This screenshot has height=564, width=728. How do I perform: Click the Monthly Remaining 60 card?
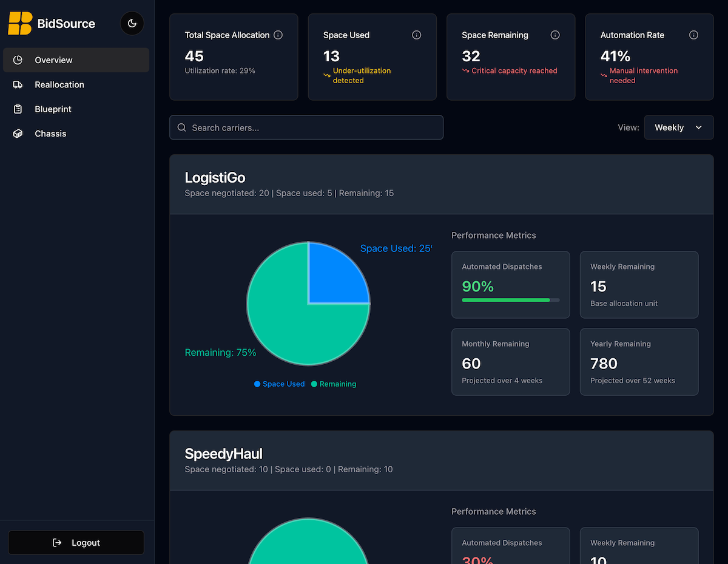511,362
